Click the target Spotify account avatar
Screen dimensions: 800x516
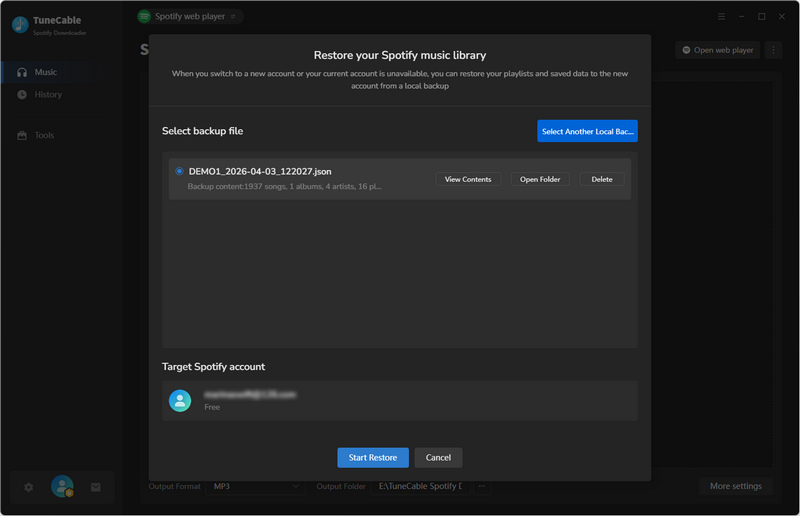point(180,401)
